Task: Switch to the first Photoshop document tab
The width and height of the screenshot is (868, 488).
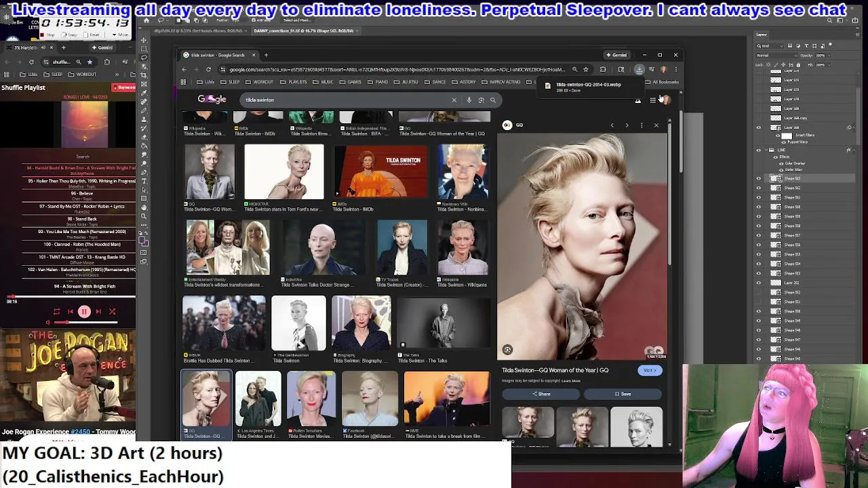Action: tap(201, 30)
